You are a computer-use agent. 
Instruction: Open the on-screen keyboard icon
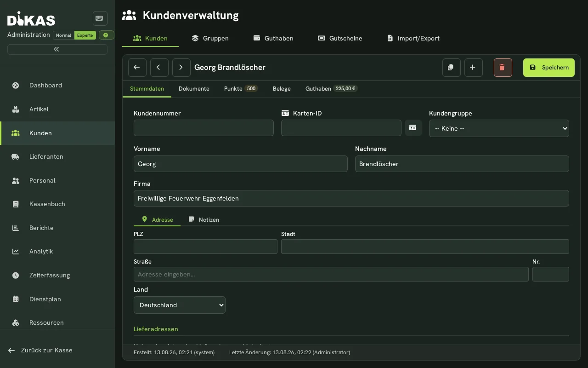100,18
